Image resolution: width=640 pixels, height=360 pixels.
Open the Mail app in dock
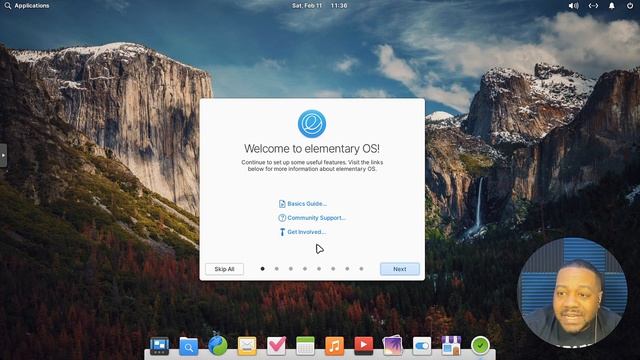point(247,346)
